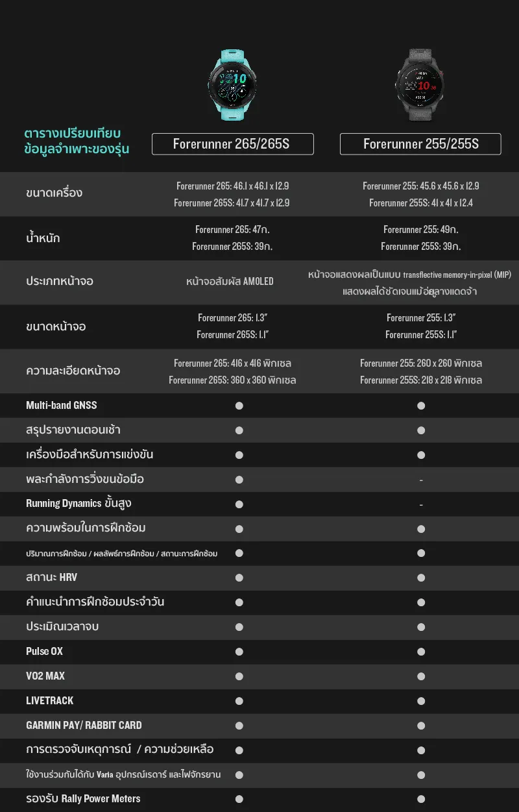Click the AMOLED display type text
Image resolution: width=519 pixels, height=812 pixels.
(230, 282)
